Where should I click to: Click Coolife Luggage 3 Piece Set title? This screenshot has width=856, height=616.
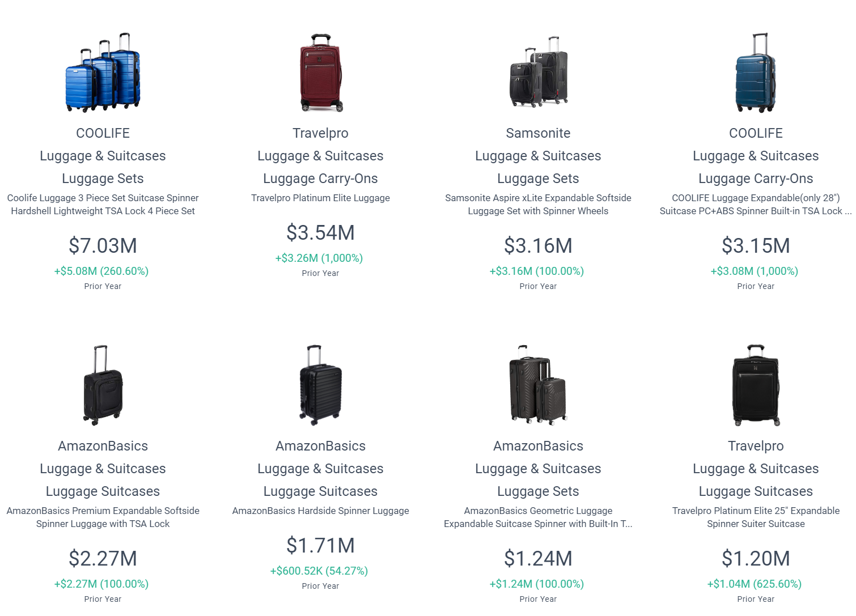coord(103,205)
